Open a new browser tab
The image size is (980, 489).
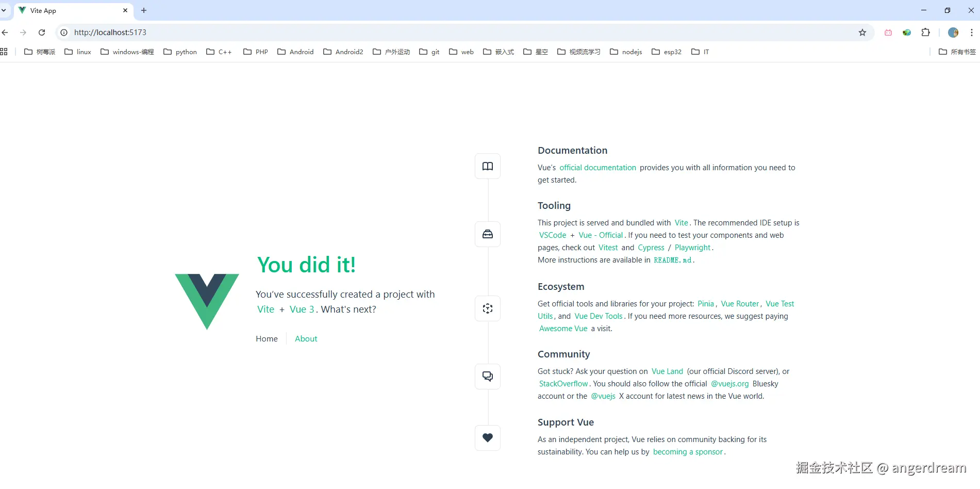click(143, 10)
